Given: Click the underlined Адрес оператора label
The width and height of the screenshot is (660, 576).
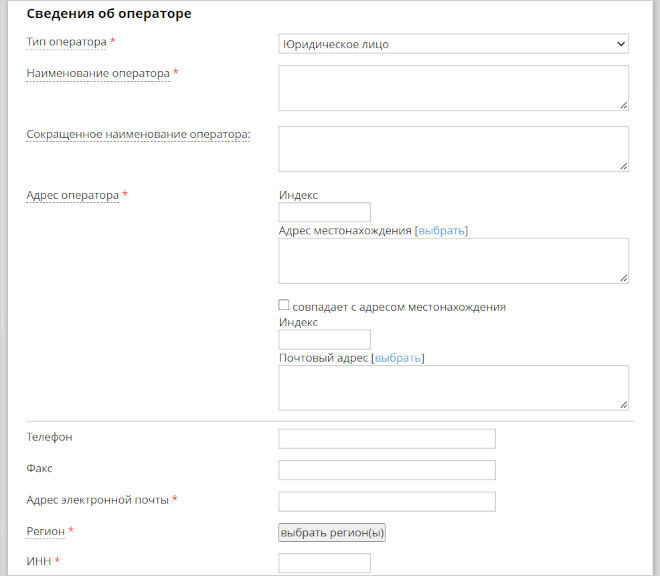Looking at the screenshot, I should tap(72, 195).
